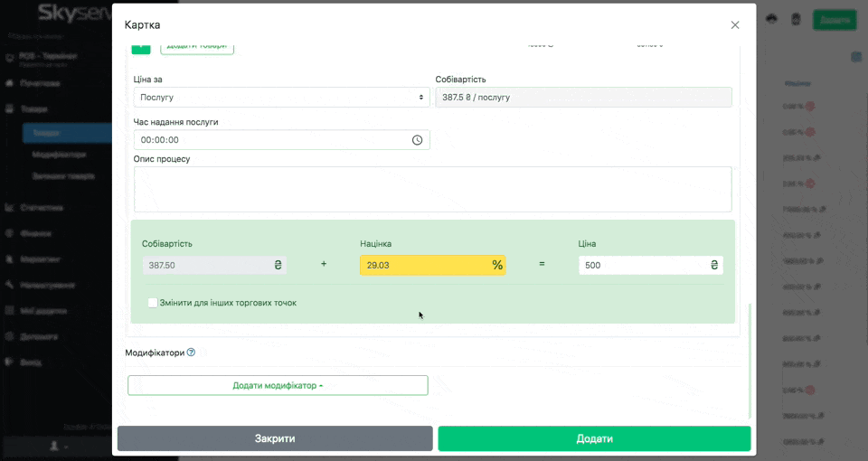868x461 pixels.
Task: Click the trash icon in the top bar
Action: [x=796, y=19]
